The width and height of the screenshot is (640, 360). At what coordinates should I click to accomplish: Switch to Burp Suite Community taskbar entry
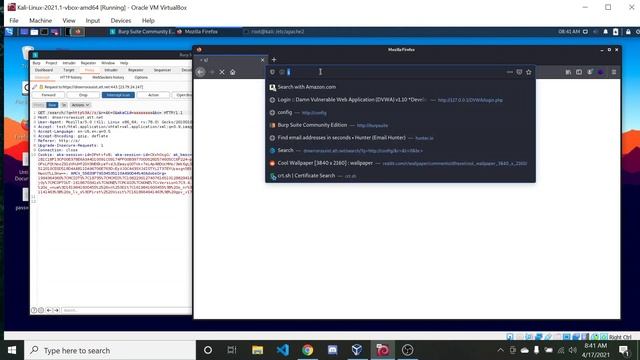tap(142, 31)
